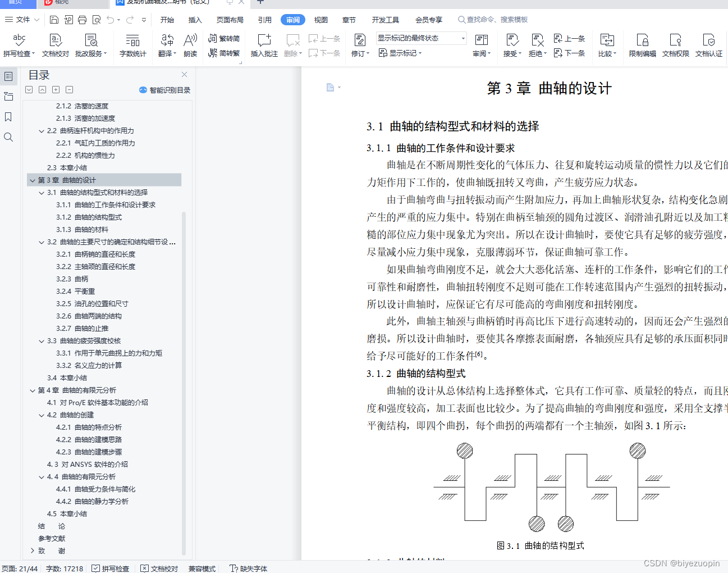
Task: Click the 翻译 translate icon
Action: tap(167, 40)
